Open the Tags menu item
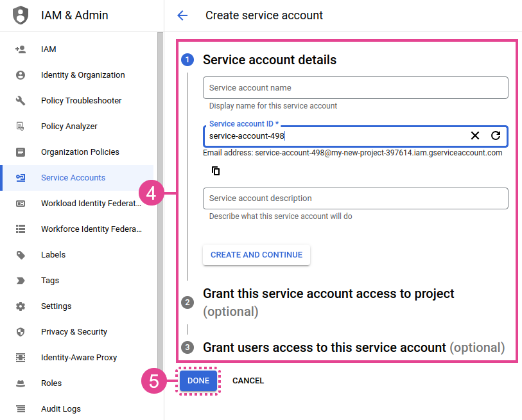 tap(77, 281)
